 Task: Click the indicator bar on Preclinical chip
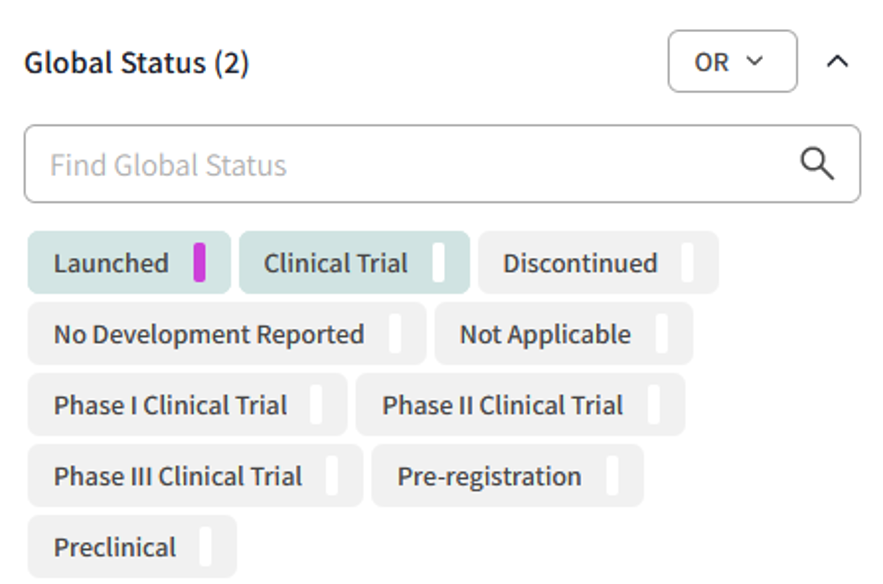(207, 546)
